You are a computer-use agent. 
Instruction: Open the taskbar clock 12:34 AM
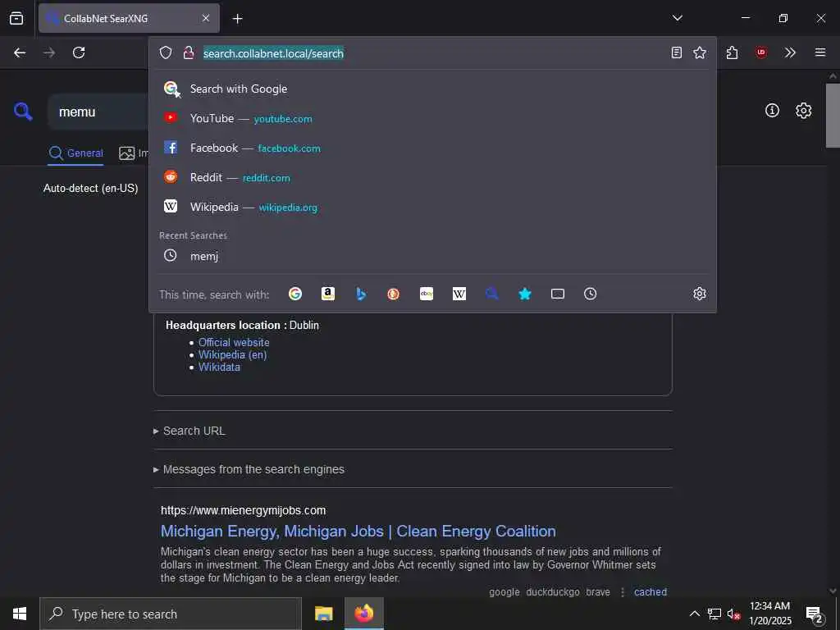tap(769, 614)
